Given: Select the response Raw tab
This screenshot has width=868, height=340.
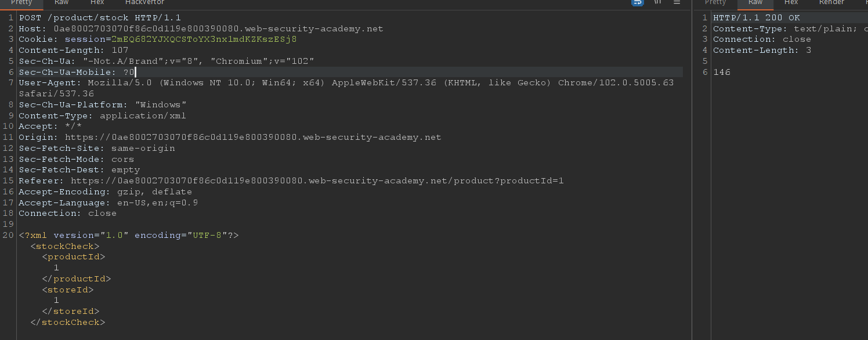Looking at the screenshot, I should [755, 2].
